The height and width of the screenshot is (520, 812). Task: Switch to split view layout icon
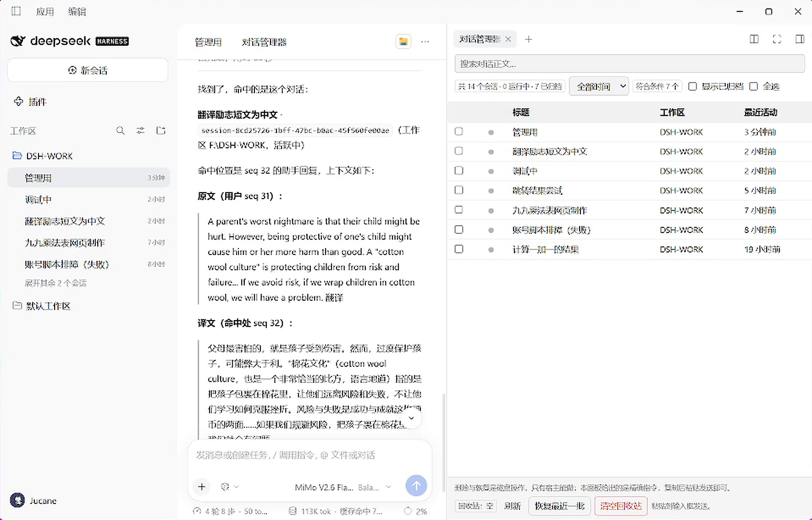pyautogui.click(x=754, y=39)
